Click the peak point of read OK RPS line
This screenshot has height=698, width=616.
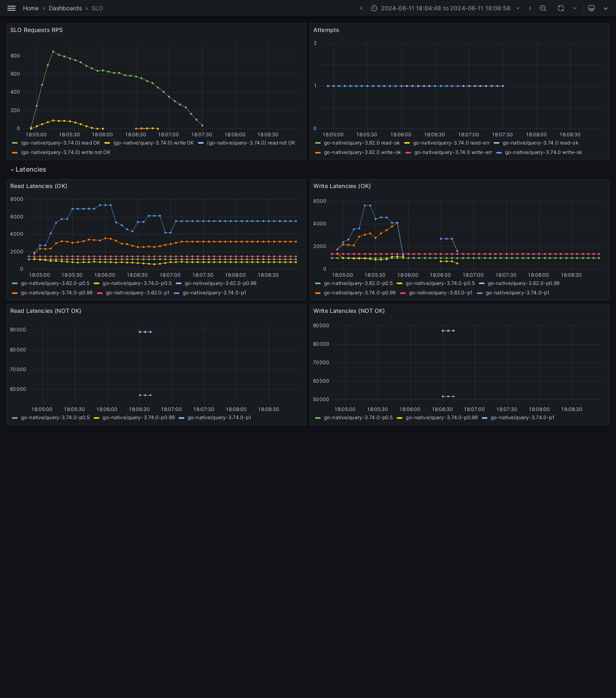[x=53, y=51]
